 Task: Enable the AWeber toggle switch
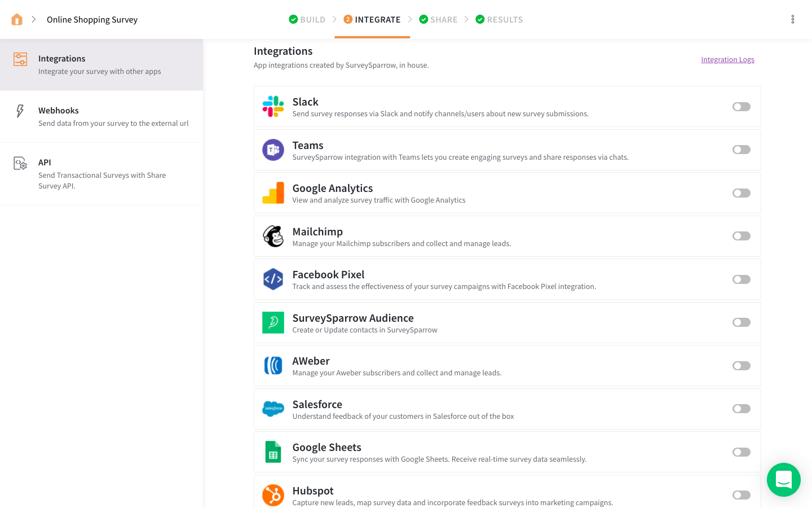[742, 366]
